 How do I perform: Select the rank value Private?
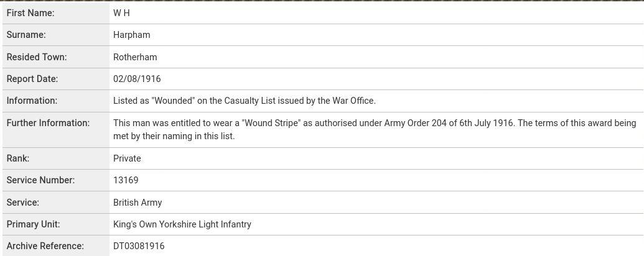127,158
